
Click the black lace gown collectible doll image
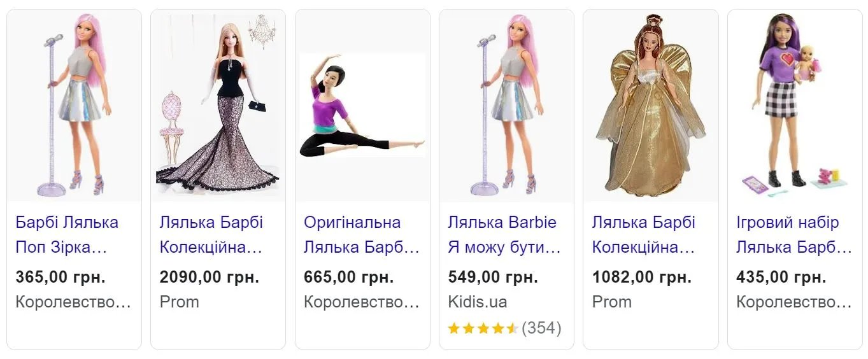[x=218, y=106]
